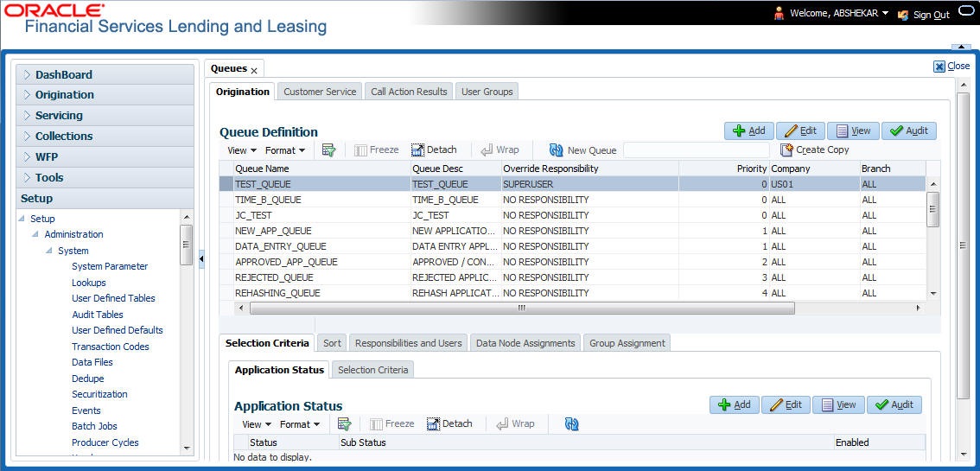
Task: Click Freeze in Application Status toolbar
Action: tap(391, 423)
